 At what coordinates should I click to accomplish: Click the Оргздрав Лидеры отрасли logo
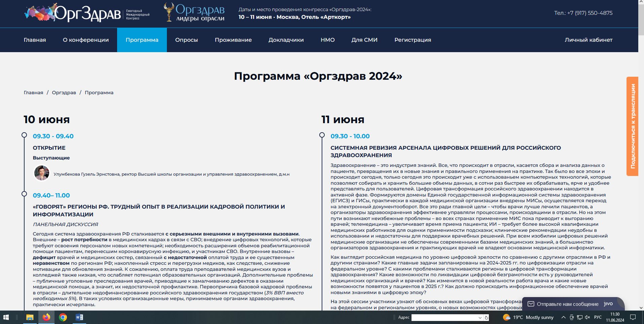click(x=194, y=12)
